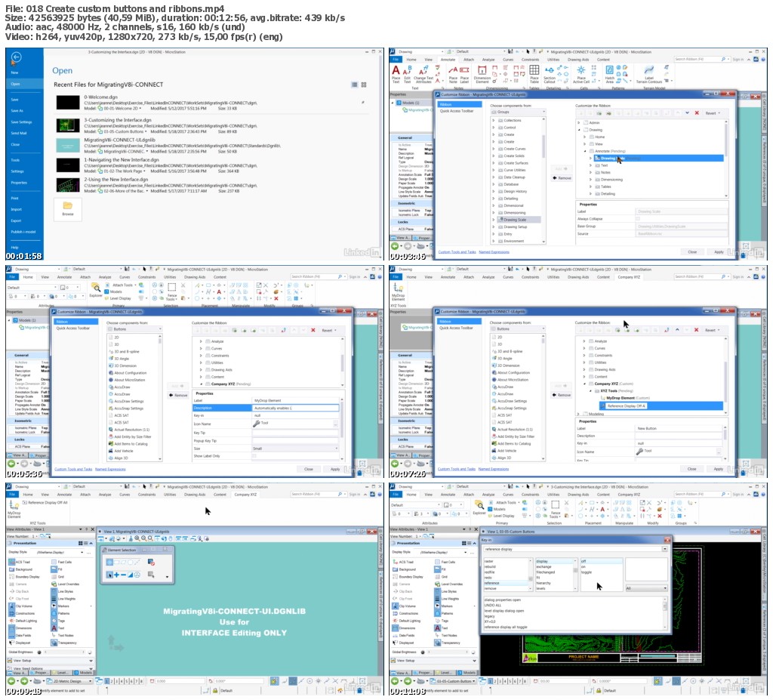The width and height of the screenshot is (773, 700).
Task: Select add-to-selection plus mode in Element Selection box
Action: tap(116, 575)
